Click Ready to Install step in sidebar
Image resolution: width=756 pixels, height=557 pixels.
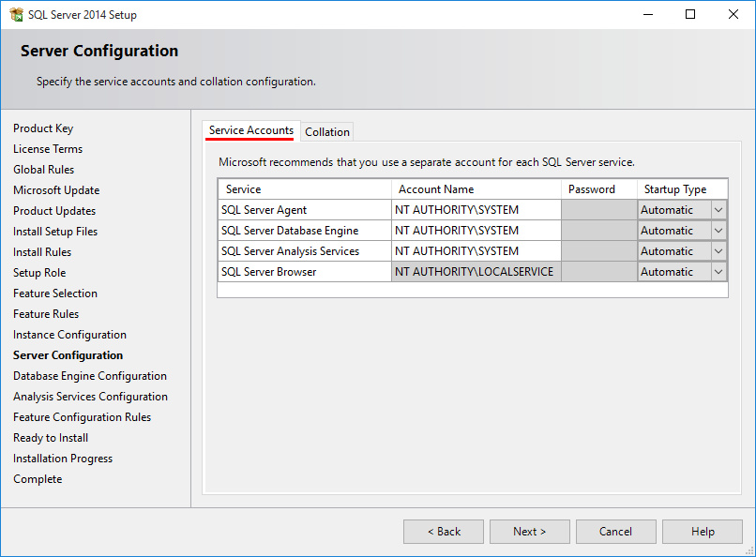pyautogui.click(x=51, y=438)
